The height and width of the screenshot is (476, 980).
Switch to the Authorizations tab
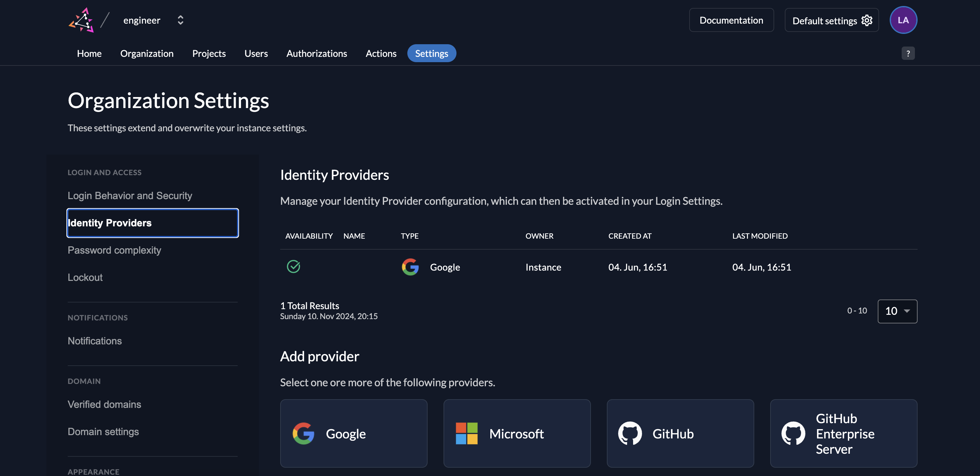316,53
